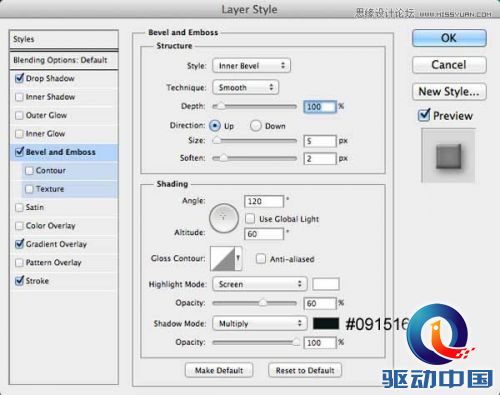Open Blending Options: Default
The image size is (500, 395).
[64, 60]
